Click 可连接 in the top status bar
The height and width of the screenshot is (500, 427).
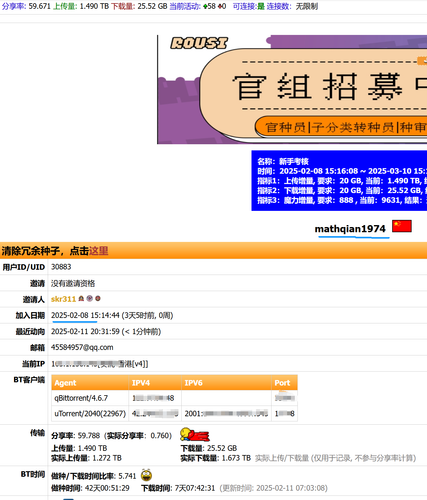[x=245, y=6]
